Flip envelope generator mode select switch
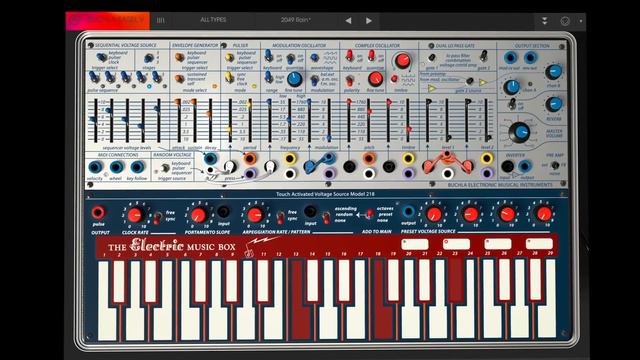Screen dimensions: 640x360 (x=180, y=78)
